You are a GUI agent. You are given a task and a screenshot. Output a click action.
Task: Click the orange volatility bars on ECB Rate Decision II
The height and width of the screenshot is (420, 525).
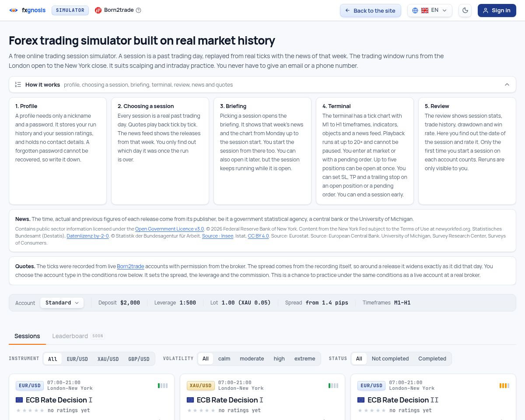pos(504,385)
